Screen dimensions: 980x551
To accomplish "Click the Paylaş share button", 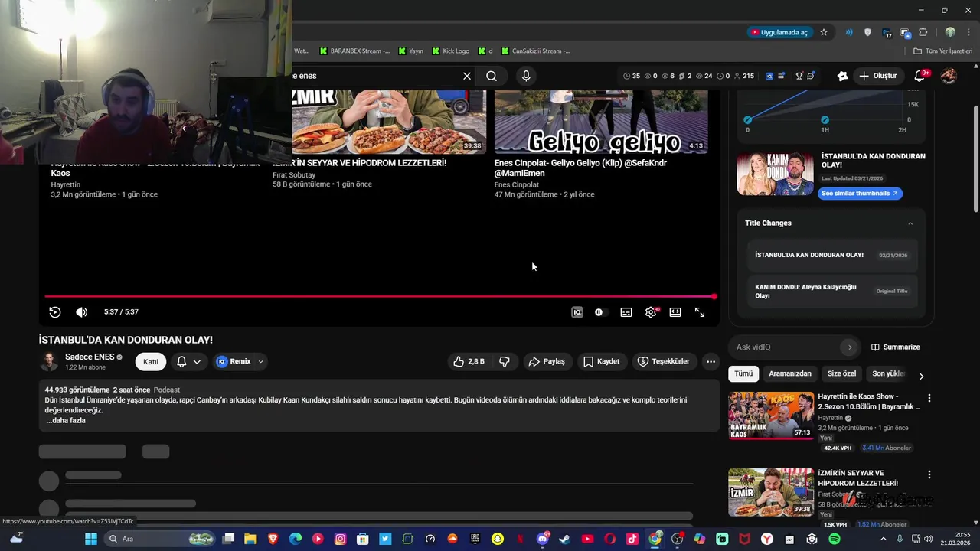I will pos(547,361).
